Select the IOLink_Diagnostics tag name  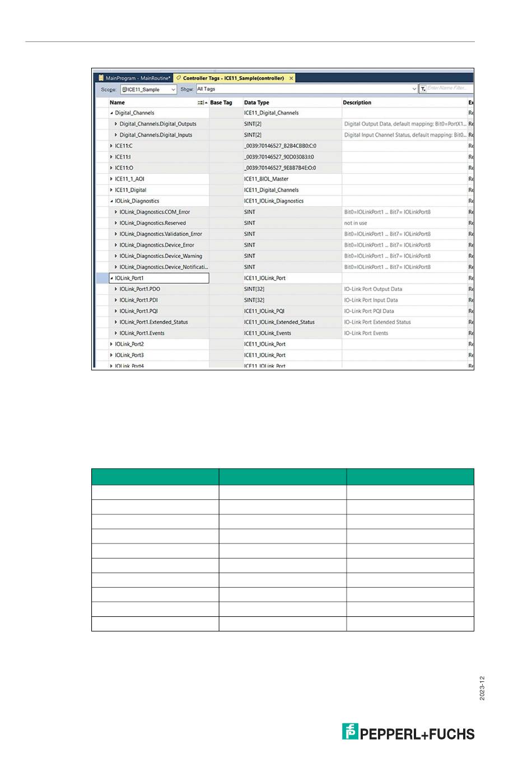click(137, 201)
